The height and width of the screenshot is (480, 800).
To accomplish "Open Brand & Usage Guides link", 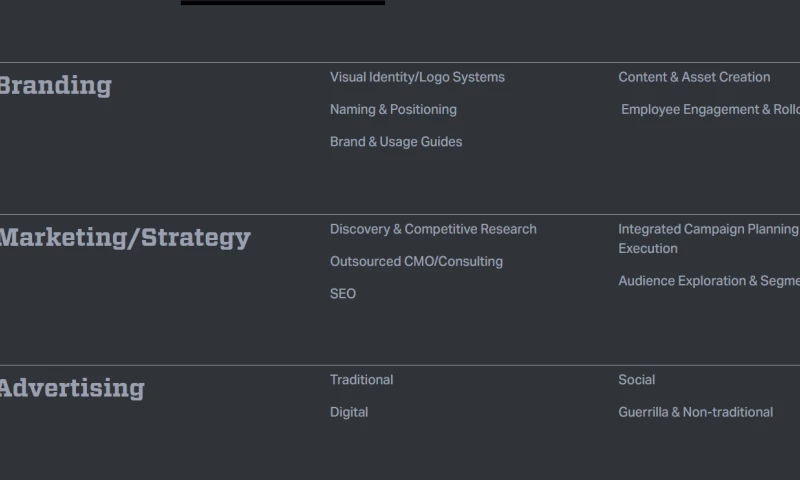I will click(x=396, y=142).
